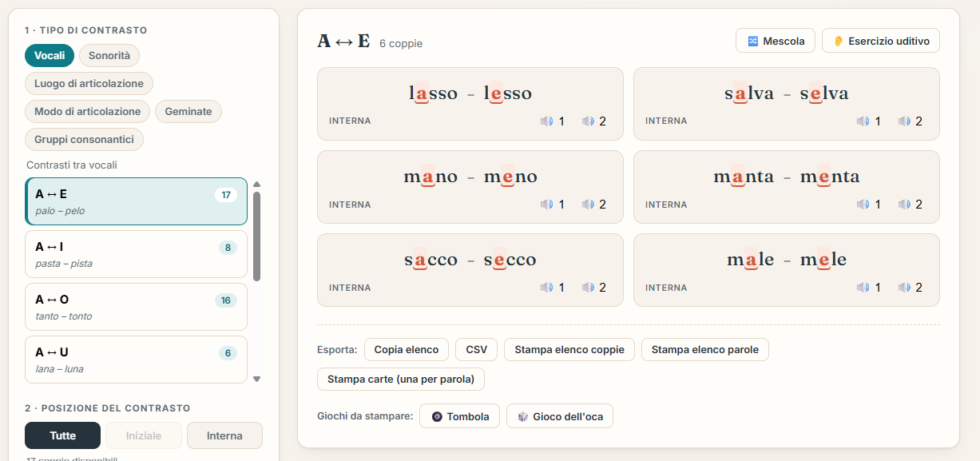Play audio 1 for lasso – lesso
980x461 pixels.
[x=553, y=121]
